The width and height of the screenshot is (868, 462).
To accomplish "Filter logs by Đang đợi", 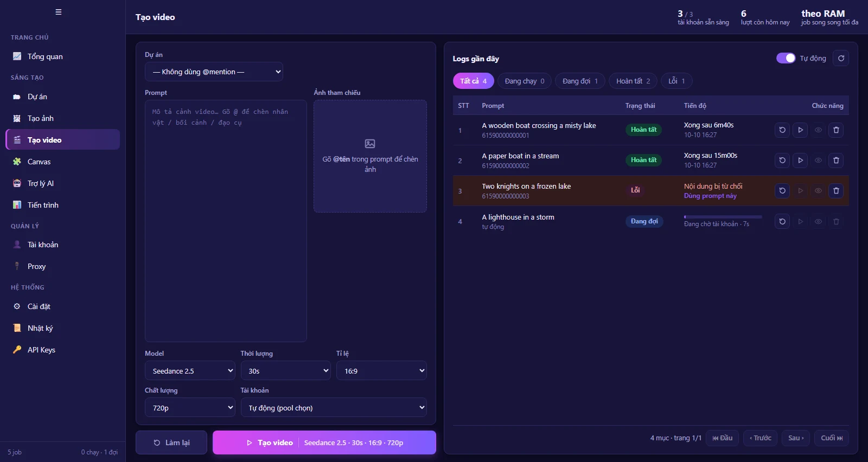I will tap(580, 81).
